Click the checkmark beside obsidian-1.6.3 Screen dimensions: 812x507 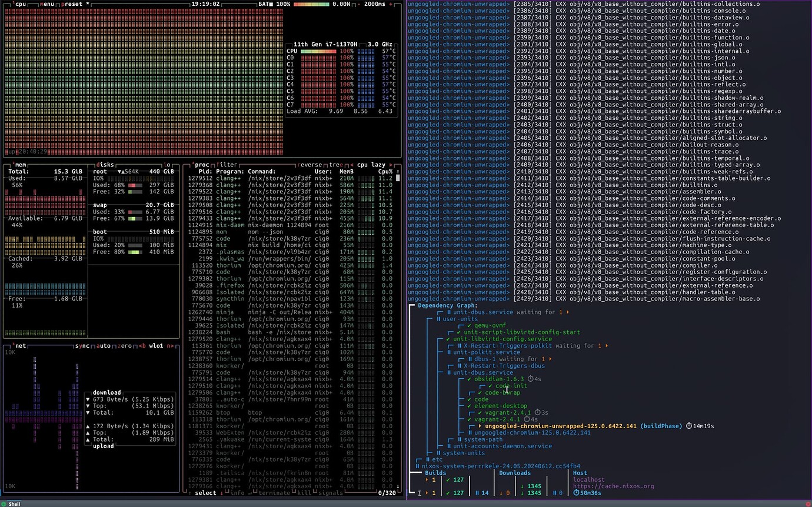(468, 379)
